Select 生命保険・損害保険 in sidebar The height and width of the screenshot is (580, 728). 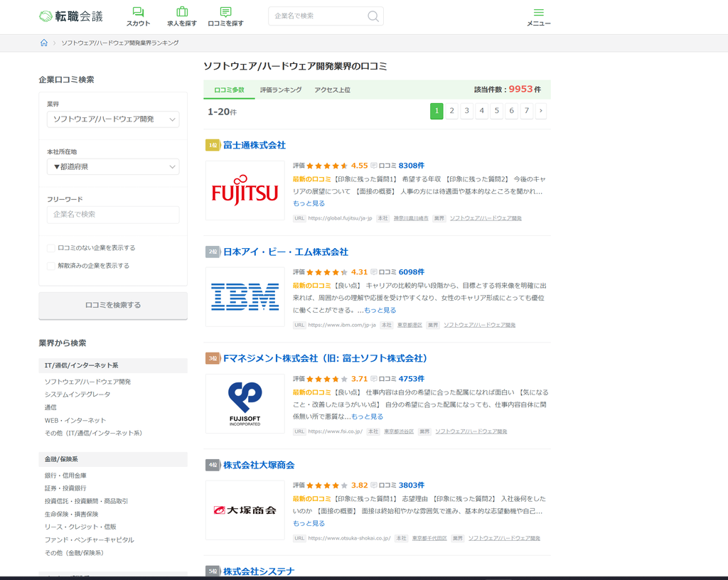point(72,514)
